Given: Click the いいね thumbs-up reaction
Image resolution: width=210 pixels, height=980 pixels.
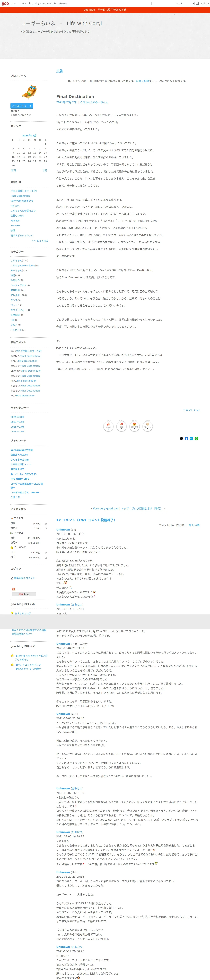Looking at the screenshot, I should click(109, 426).
